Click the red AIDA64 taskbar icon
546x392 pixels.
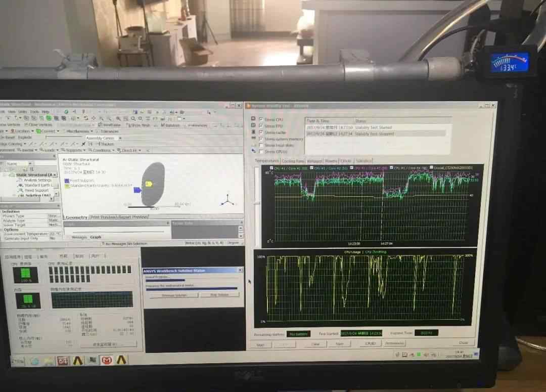[x=63, y=361]
